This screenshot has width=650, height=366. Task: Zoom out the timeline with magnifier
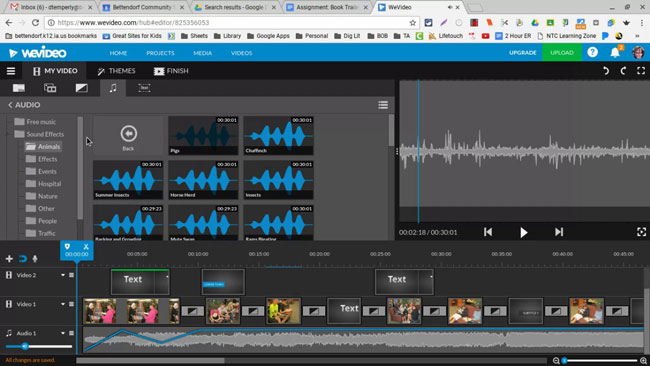pos(556,361)
